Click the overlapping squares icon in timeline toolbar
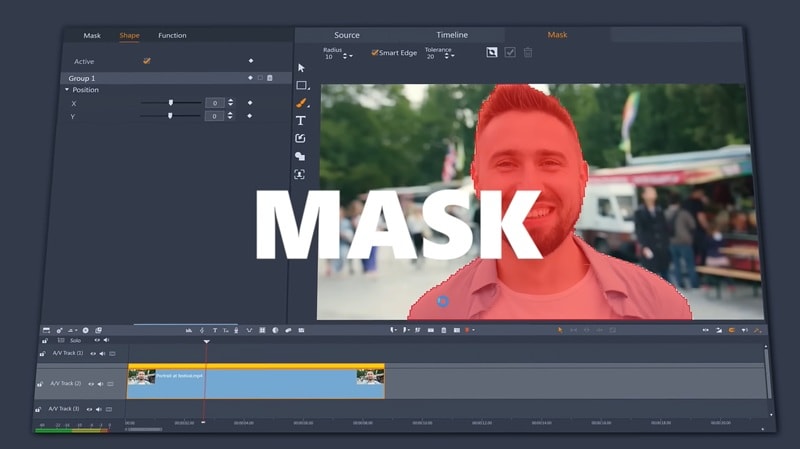Image resolution: width=800 pixels, height=449 pixels. tap(98, 330)
